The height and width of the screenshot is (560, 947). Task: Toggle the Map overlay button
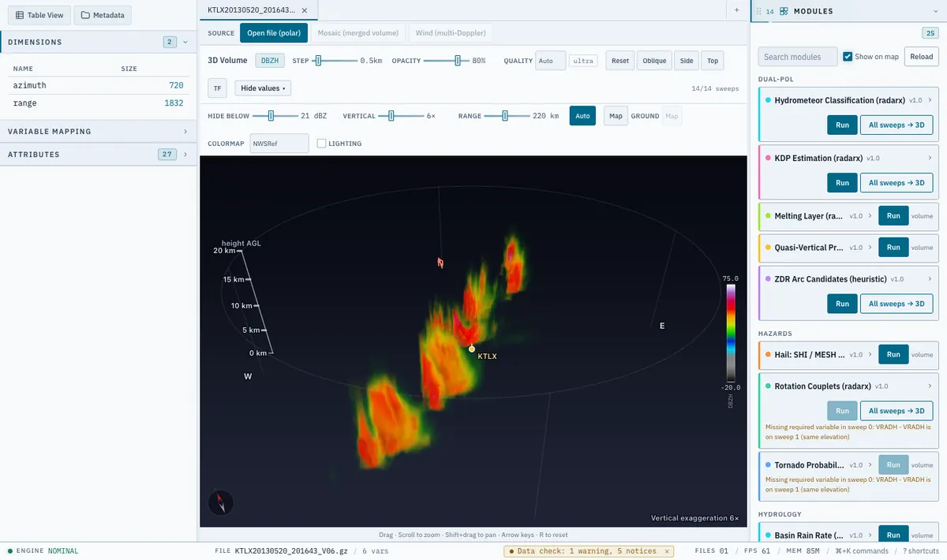tap(616, 116)
